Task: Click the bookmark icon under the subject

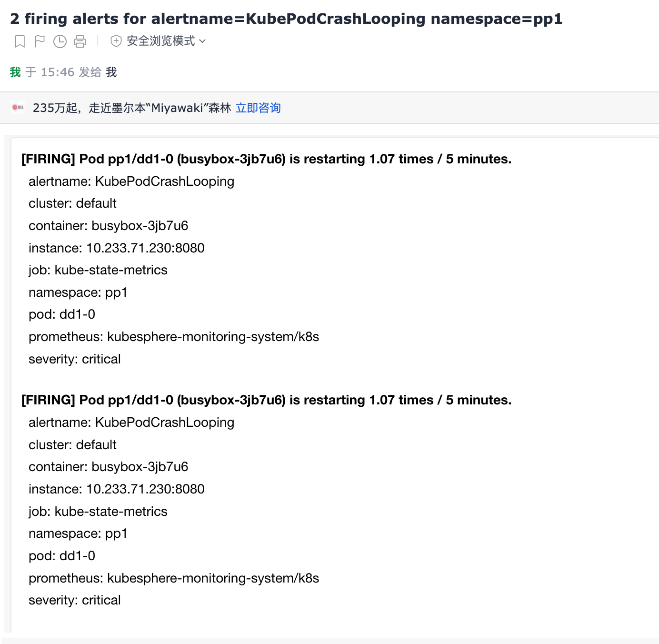Action: click(x=20, y=41)
